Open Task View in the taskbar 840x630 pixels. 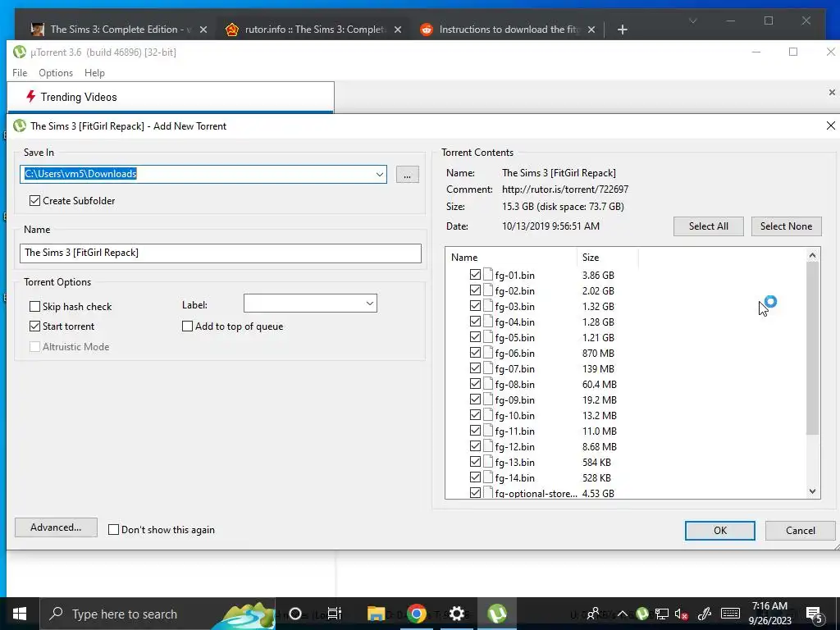click(335, 614)
